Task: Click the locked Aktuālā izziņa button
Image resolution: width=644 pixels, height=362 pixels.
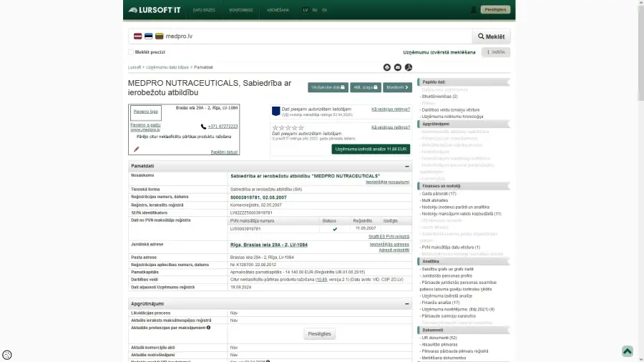Action: click(x=366, y=87)
